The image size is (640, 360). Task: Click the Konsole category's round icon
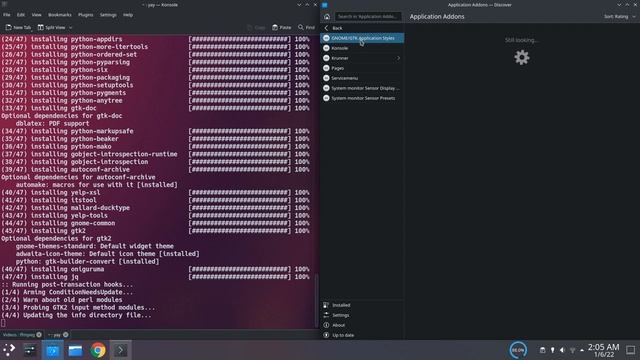(x=326, y=48)
